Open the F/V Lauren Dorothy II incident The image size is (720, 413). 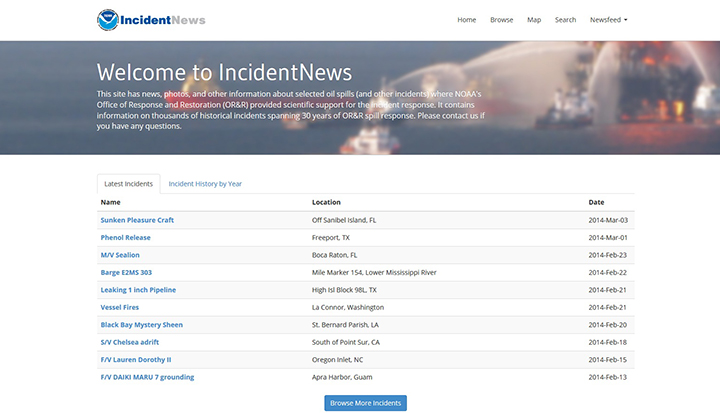[x=136, y=360]
